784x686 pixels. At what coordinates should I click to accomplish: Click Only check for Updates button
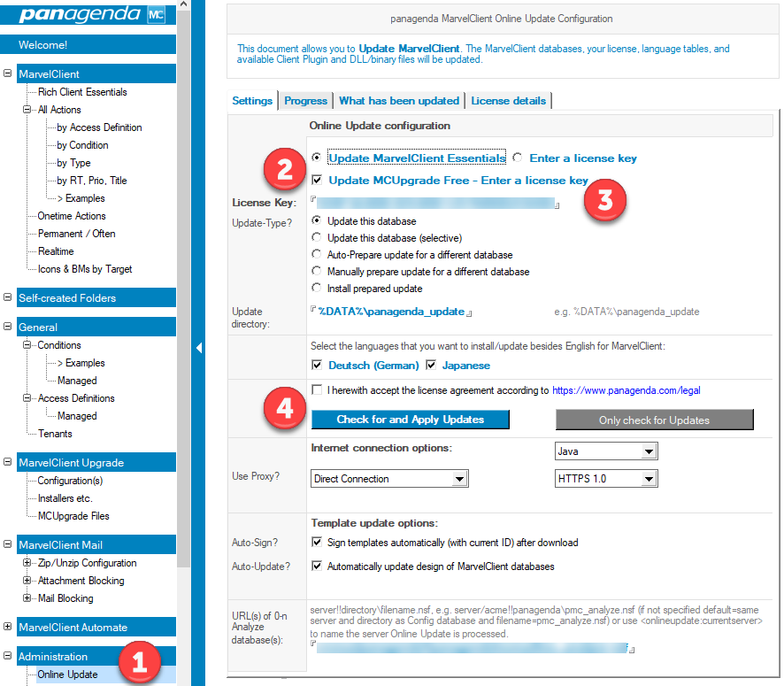coord(654,420)
